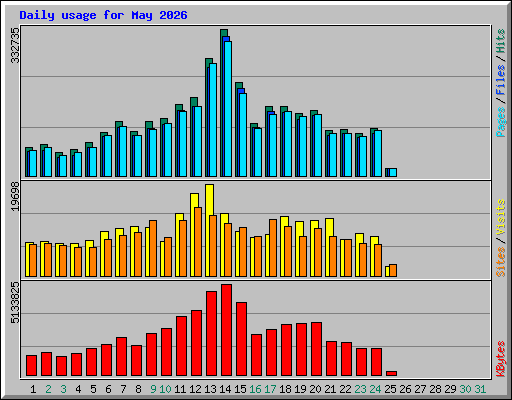Click day 12 on the x-axis
Screen dimensions: 512x400
(x=195, y=389)
